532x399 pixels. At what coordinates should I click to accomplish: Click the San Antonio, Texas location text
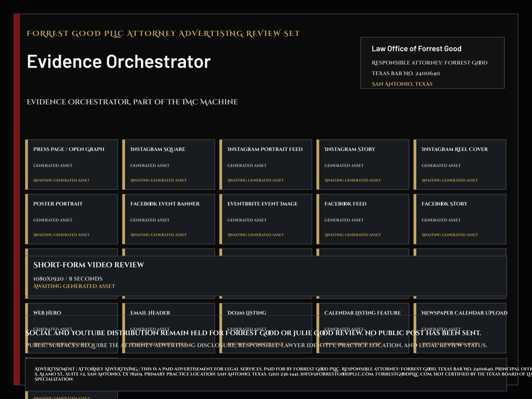pos(402,84)
